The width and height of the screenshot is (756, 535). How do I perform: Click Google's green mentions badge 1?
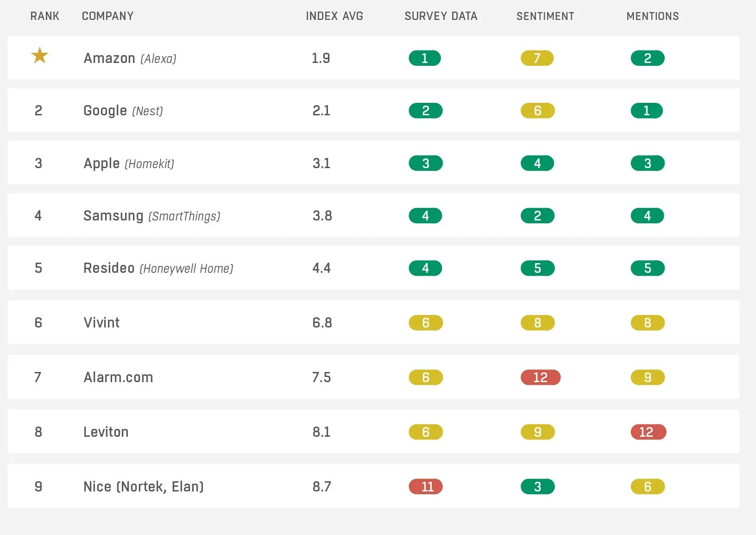[647, 111]
